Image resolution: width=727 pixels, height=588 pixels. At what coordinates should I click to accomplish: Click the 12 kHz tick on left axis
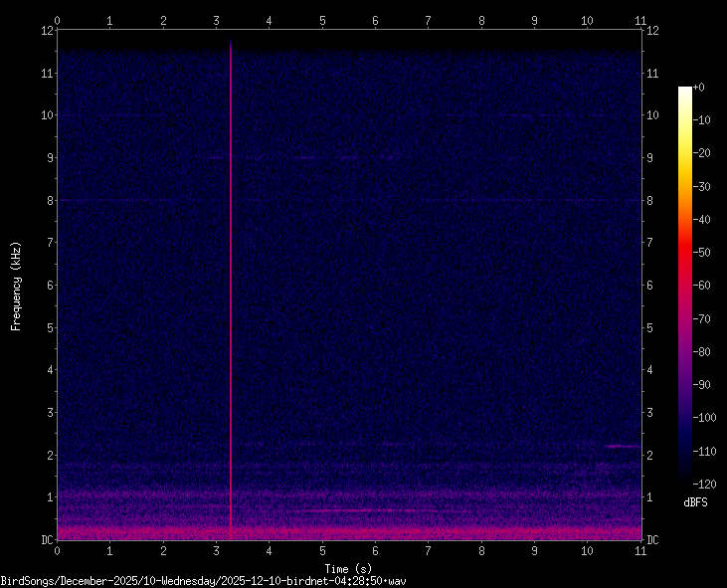46,30
